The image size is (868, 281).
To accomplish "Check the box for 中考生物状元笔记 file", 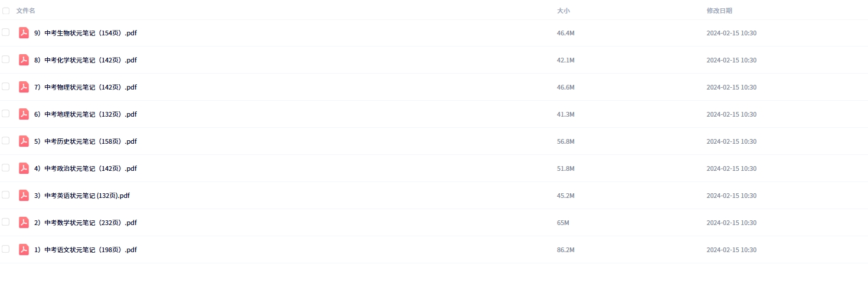I will pos(6,32).
